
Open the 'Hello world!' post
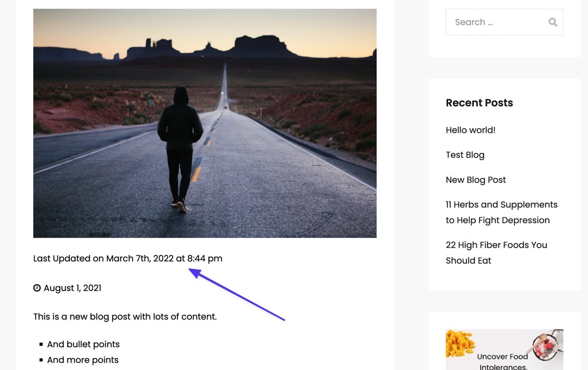[470, 130]
